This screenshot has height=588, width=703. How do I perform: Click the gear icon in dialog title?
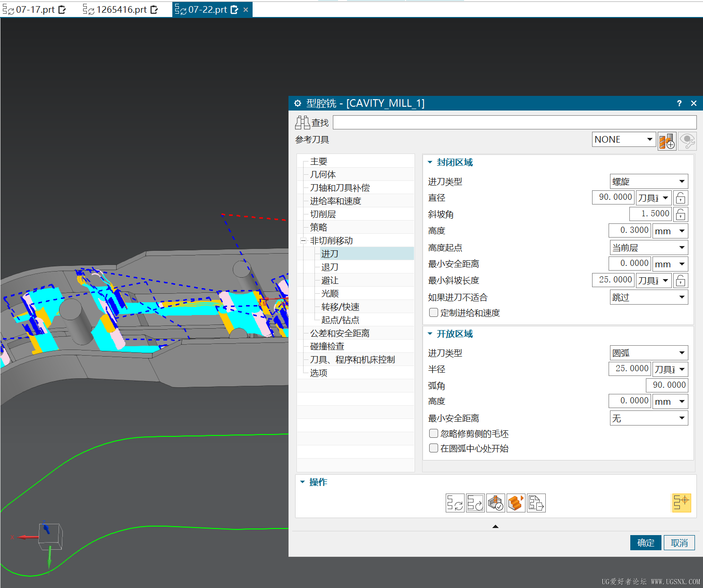(297, 103)
